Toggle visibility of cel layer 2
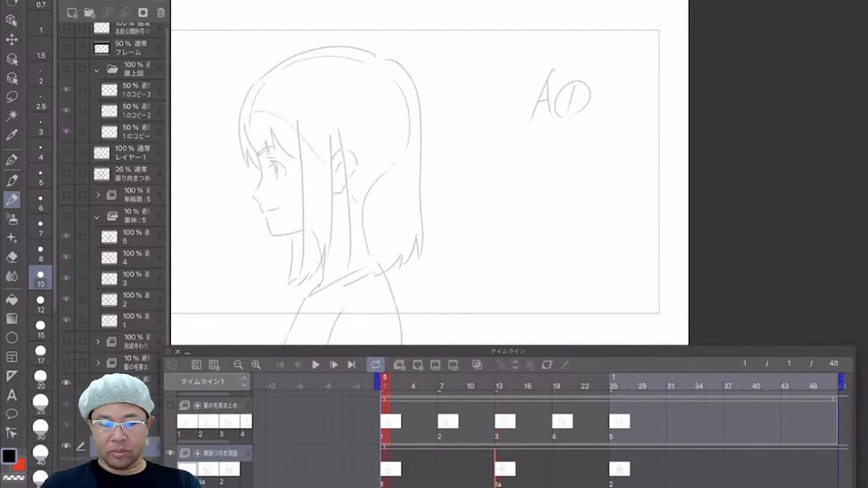This screenshot has height=488, width=868. (66, 299)
